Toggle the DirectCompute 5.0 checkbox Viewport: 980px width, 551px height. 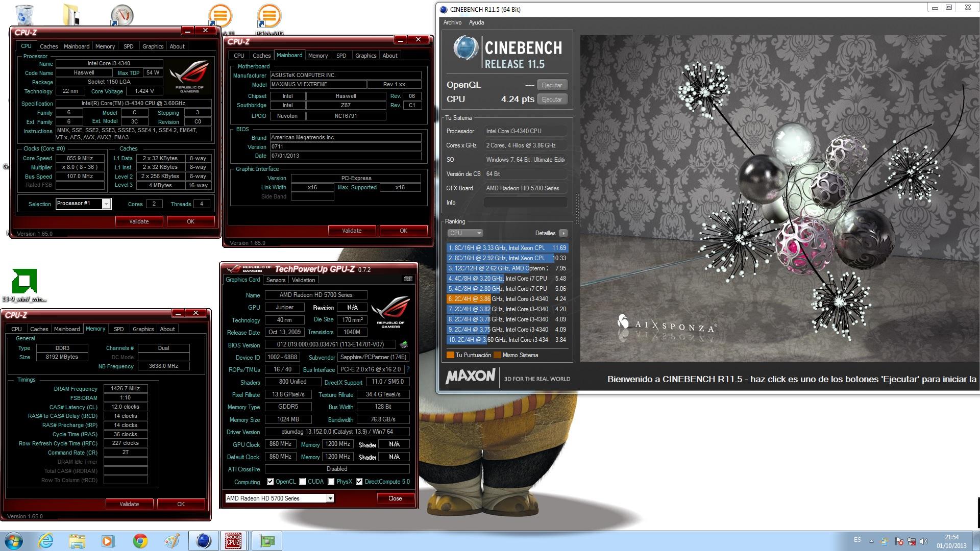tap(359, 482)
